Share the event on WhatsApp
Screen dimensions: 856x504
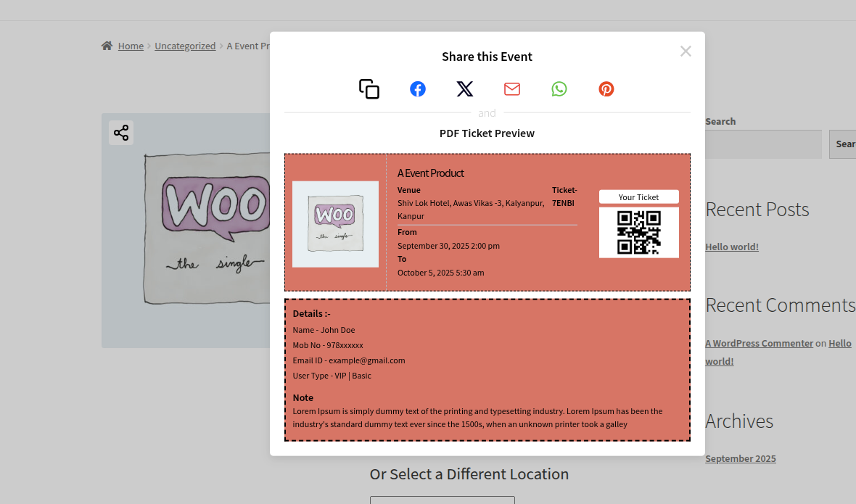[559, 89]
